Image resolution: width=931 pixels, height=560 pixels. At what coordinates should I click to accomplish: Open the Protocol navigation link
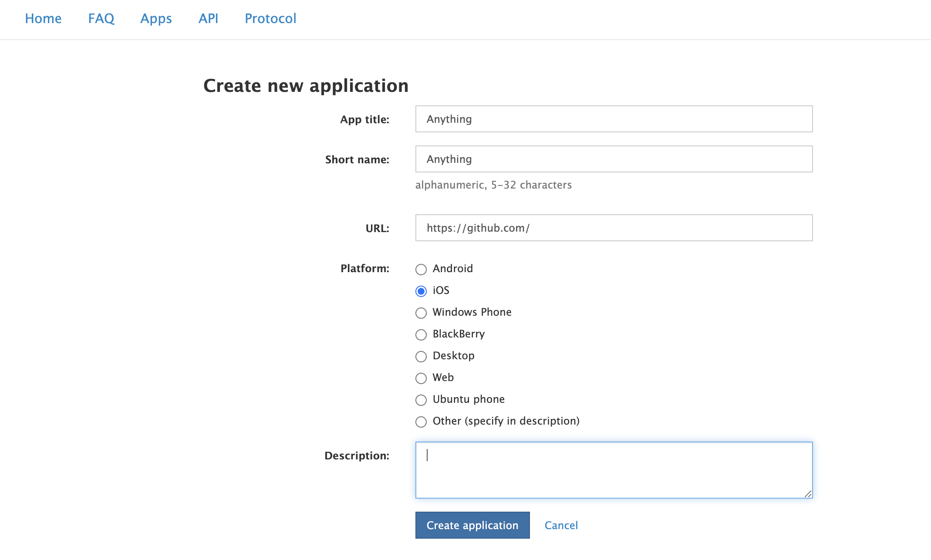[270, 19]
